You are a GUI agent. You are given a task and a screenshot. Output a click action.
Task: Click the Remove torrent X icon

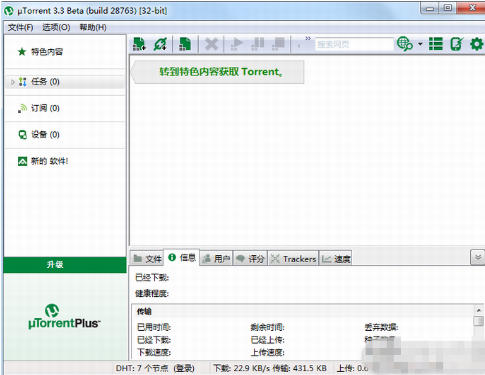pyautogui.click(x=211, y=44)
